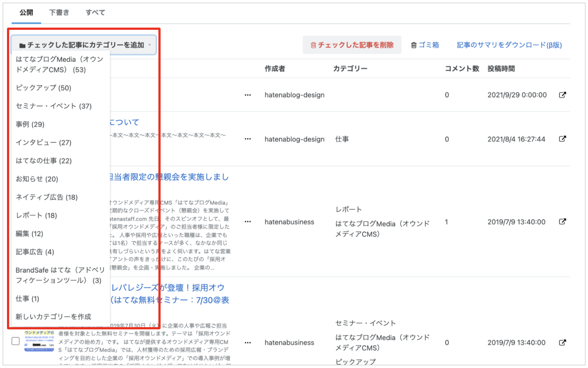
Task: Select the インタビュー (27) category option
Action: (43, 142)
